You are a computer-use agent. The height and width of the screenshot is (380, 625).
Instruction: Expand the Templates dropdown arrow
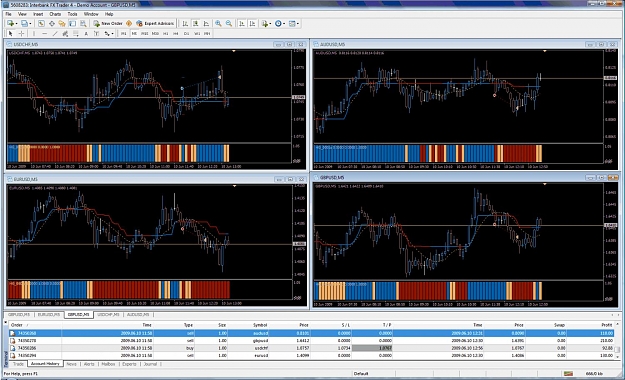coord(298,24)
